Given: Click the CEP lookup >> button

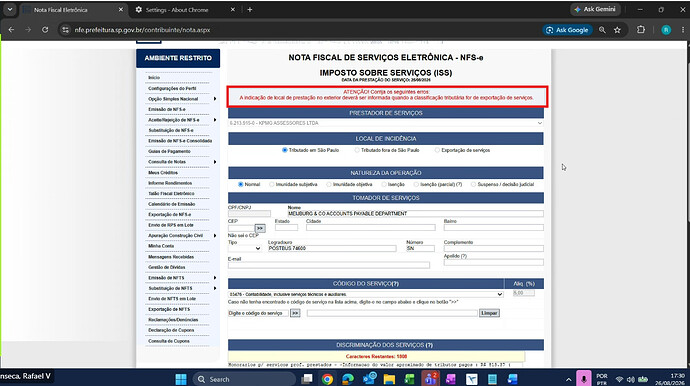Looking at the screenshot, I should pyautogui.click(x=260, y=228).
